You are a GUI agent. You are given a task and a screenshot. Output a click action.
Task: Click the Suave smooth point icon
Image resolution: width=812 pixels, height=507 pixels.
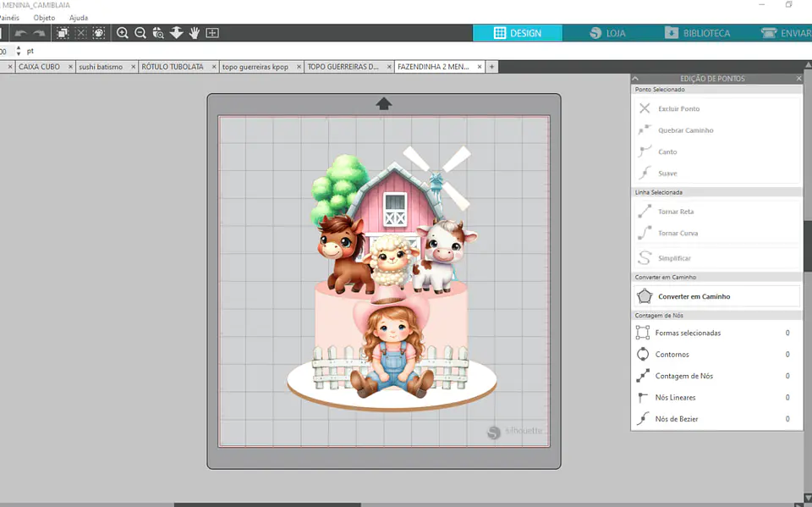645,173
